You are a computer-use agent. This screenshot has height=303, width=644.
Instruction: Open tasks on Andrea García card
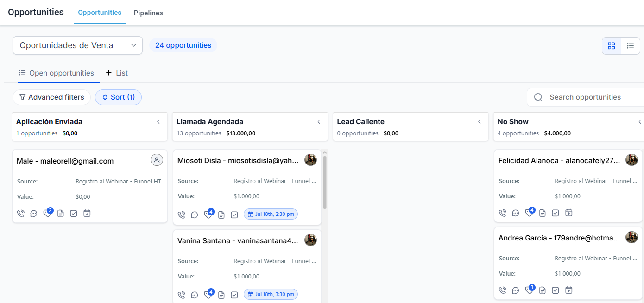pos(556,290)
